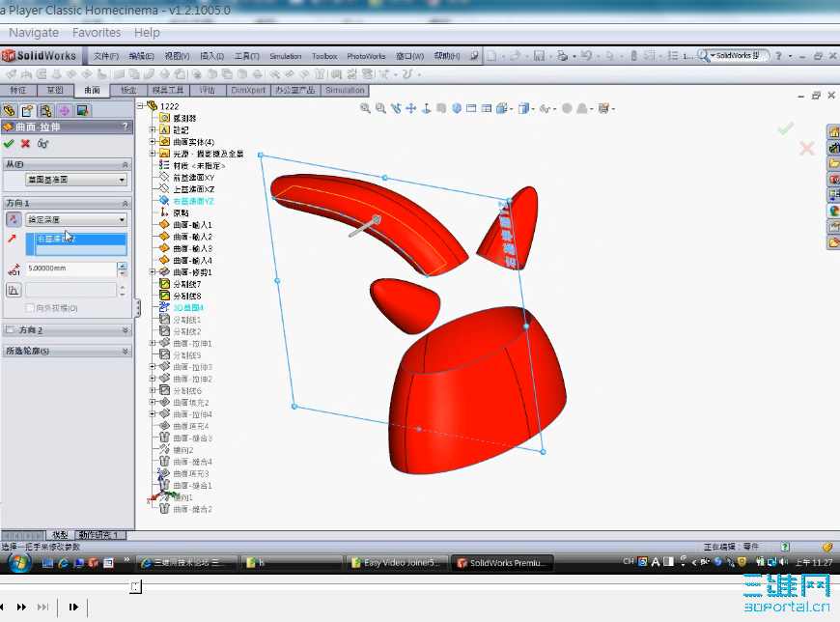Open the 文件(F) menu
This screenshot has height=622, width=840.
tap(105, 56)
